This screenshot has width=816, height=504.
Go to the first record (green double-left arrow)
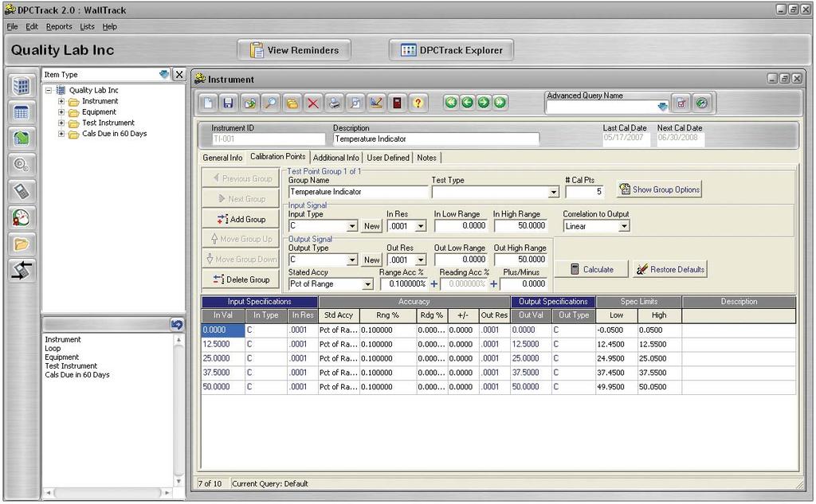pyautogui.click(x=451, y=103)
